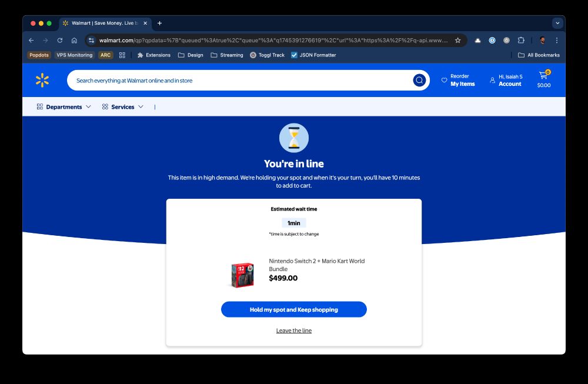The image size is (588, 384).
Task: Open the Streaming bookmarks folder
Action: pyautogui.click(x=227, y=55)
